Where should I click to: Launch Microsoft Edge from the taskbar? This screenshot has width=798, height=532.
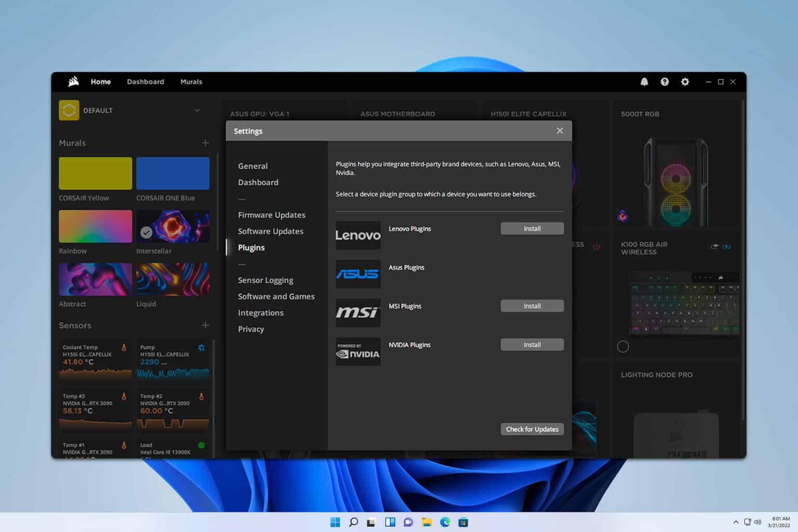tap(445, 522)
